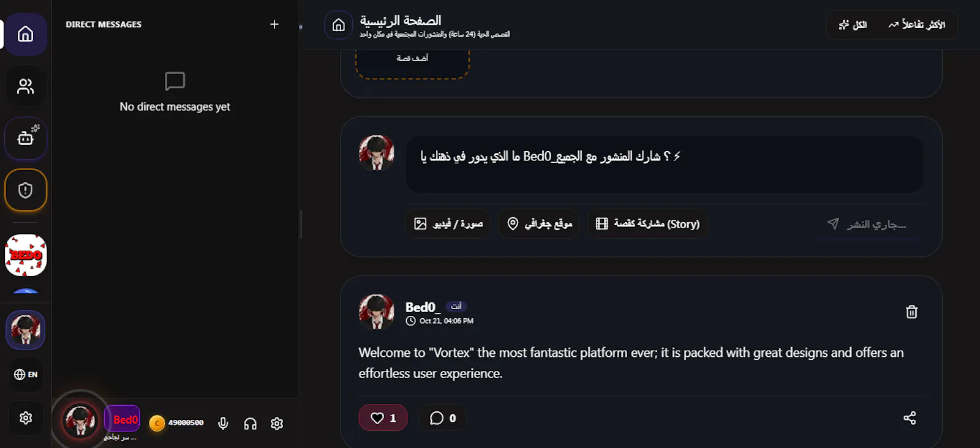Open comments on the Vortex post
Image resolution: width=980 pixels, height=448 pixels.
[443, 418]
